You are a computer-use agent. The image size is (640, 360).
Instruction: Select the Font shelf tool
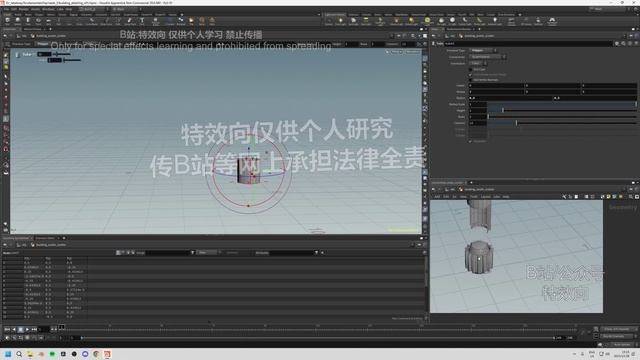pos(142,21)
